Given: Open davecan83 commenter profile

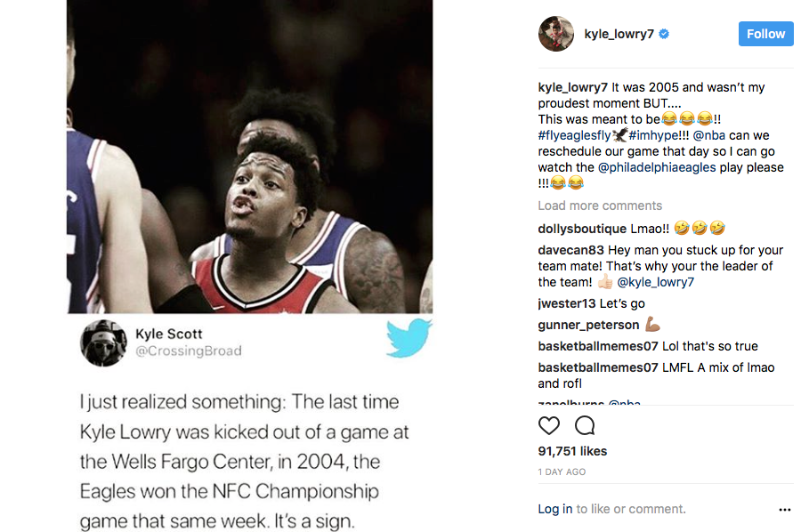Looking at the screenshot, I should coord(570,250).
